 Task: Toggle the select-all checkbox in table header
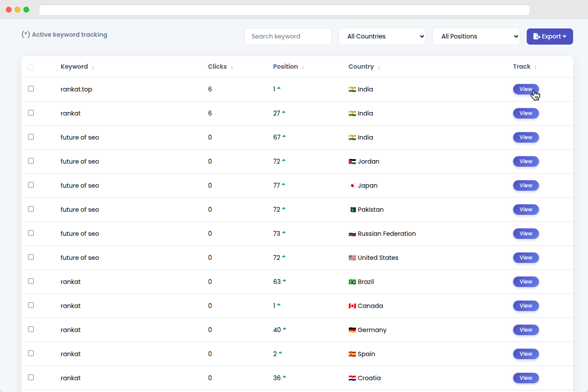pyautogui.click(x=31, y=67)
